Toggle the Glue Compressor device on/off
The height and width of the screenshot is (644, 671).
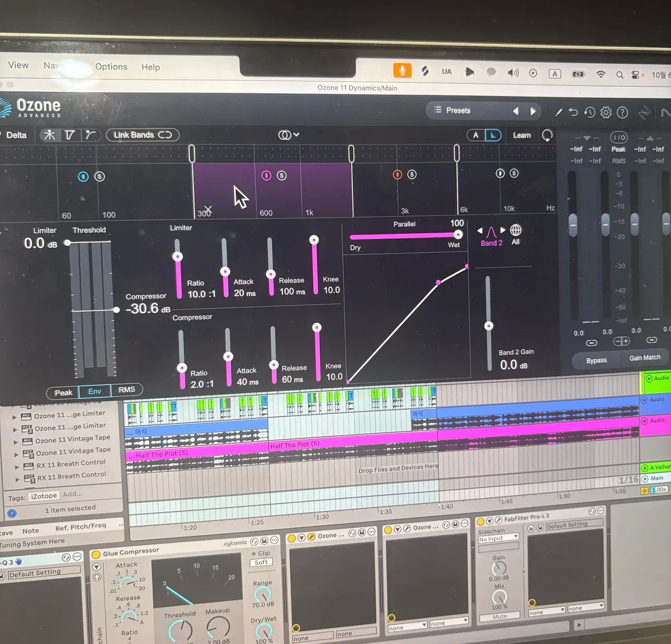pos(96,554)
